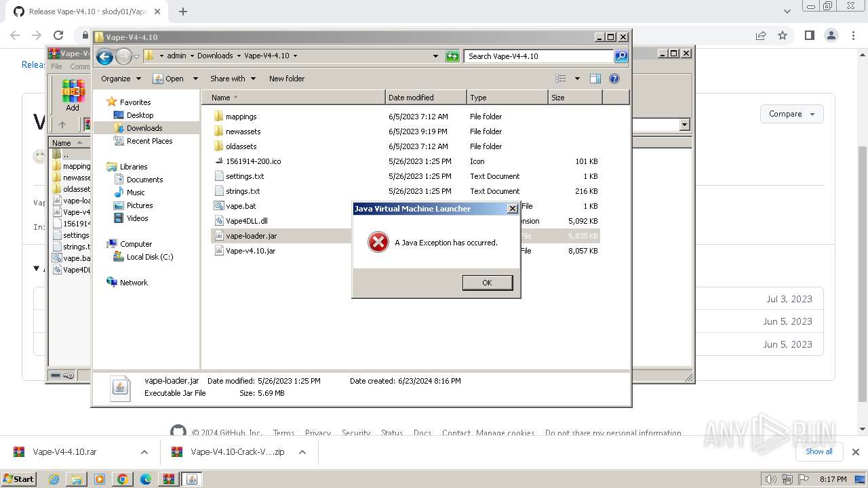The height and width of the screenshot is (488, 868).
Task: Open the recent locations dropdown arrow
Action: (136, 57)
